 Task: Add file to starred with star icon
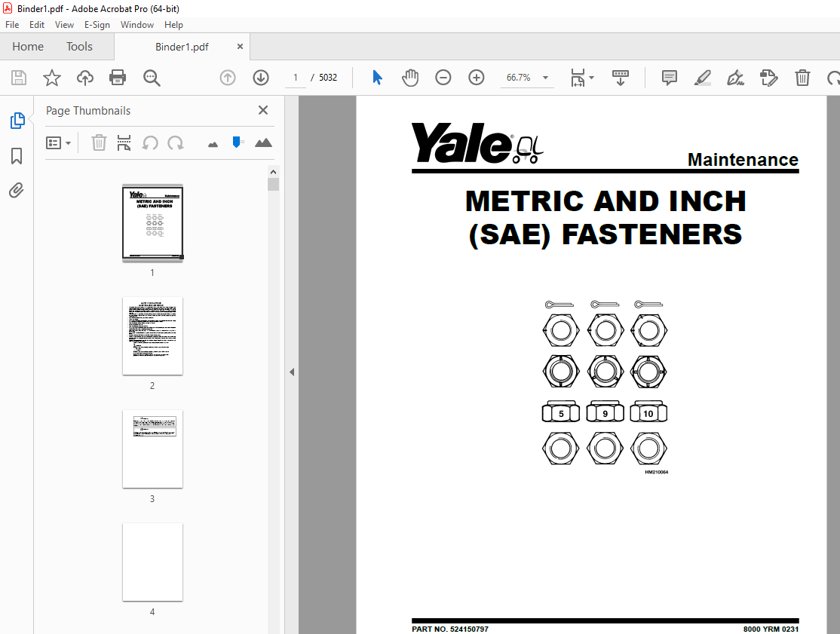tap(52, 78)
